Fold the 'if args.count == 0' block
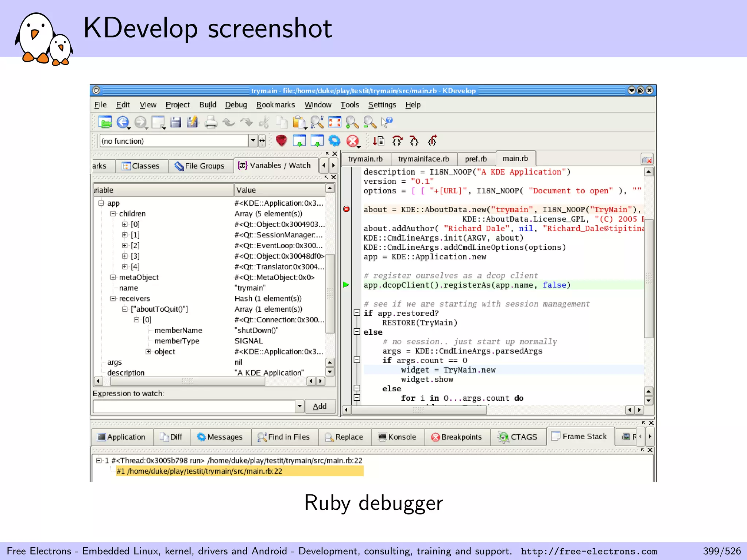Image resolution: width=747 pixels, height=560 pixels. click(x=357, y=360)
